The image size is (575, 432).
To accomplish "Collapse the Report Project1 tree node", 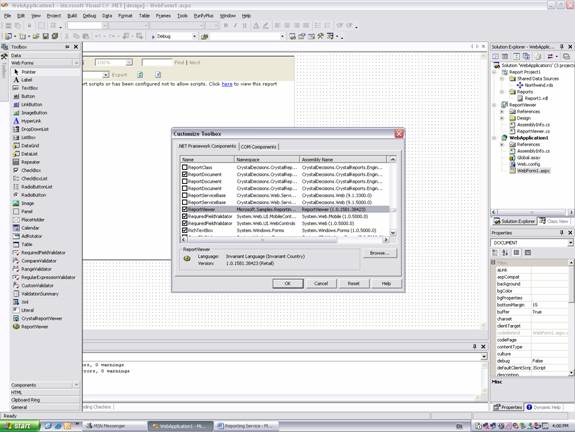I will coord(494,72).
